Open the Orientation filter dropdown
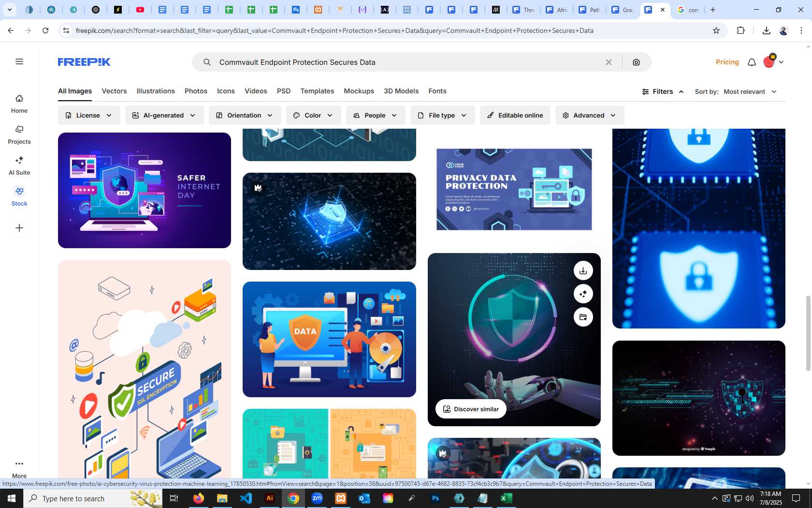This screenshot has width=812, height=508. [x=245, y=115]
